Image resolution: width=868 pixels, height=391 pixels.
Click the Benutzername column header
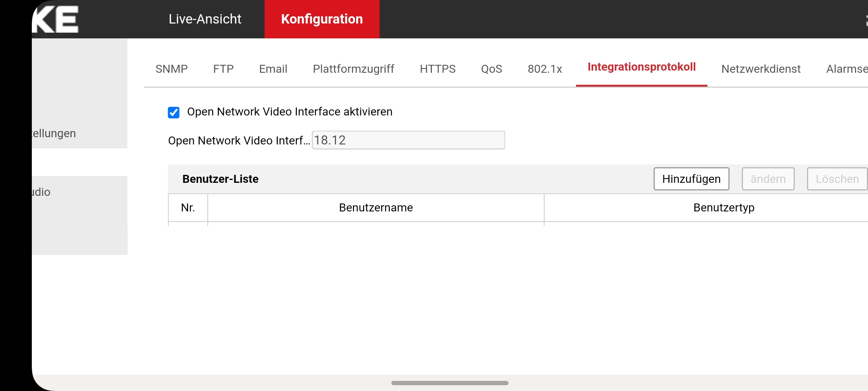click(375, 207)
